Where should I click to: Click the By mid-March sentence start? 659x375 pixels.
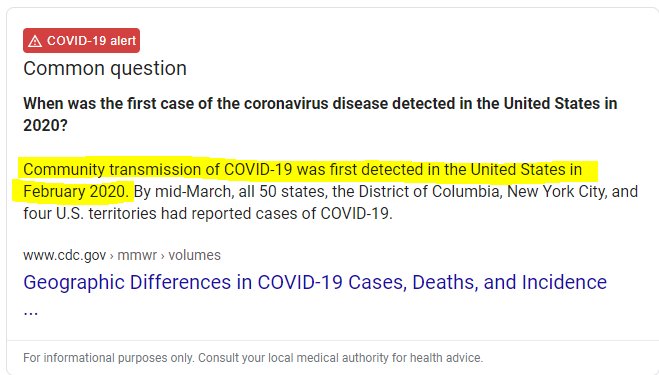(183, 191)
